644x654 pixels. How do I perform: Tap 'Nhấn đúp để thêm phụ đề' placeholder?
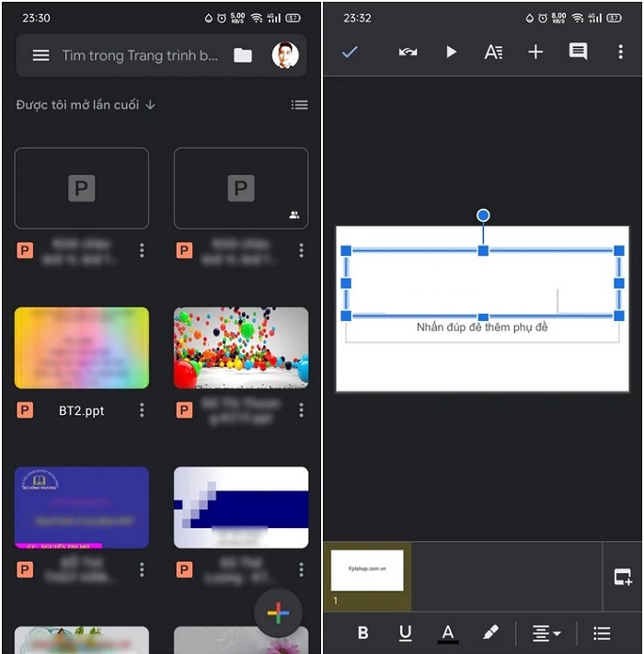482,327
